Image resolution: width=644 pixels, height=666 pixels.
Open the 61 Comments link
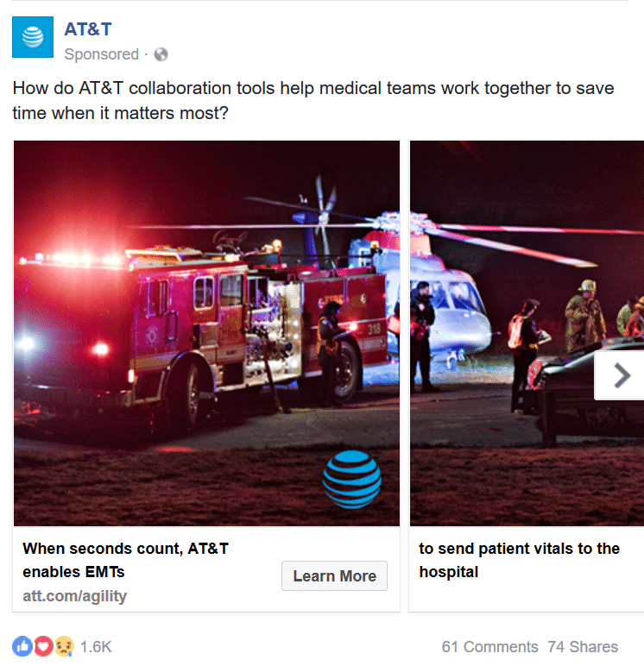489,647
